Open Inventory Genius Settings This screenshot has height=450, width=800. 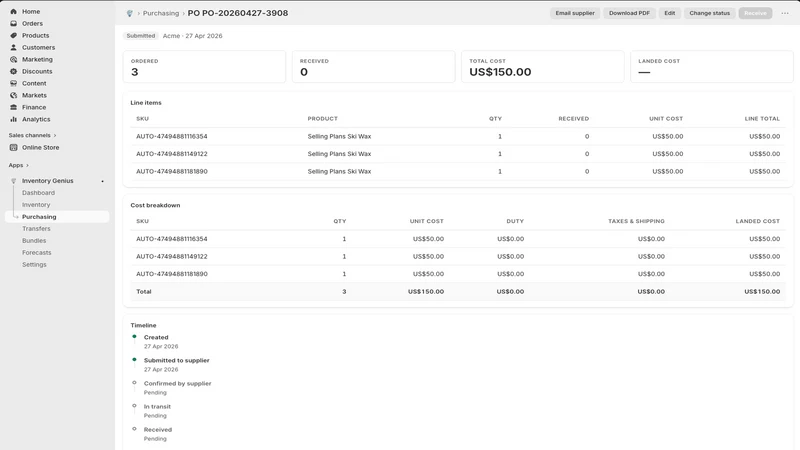pyautogui.click(x=34, y=265)
